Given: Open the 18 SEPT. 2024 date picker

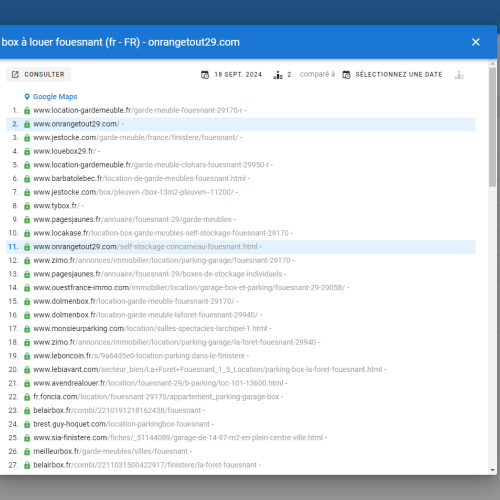Looking at the screenshot, I should click(231, 74).
